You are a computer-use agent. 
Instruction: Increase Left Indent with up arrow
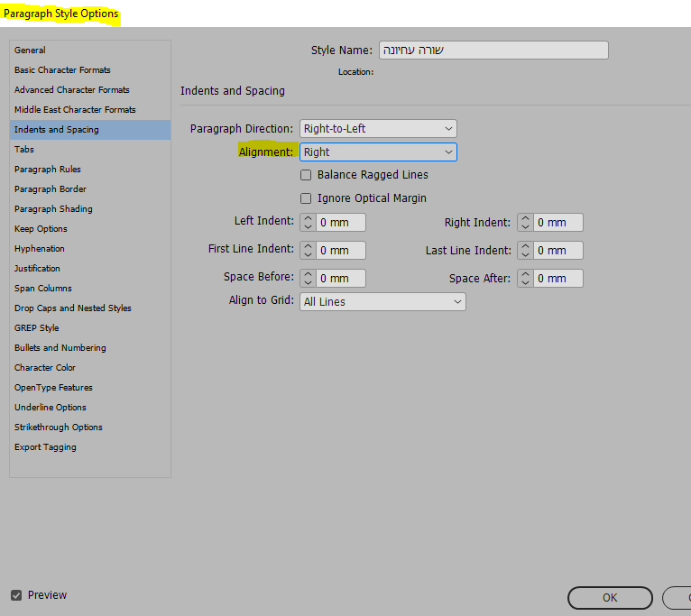click(x=308, y=218)
